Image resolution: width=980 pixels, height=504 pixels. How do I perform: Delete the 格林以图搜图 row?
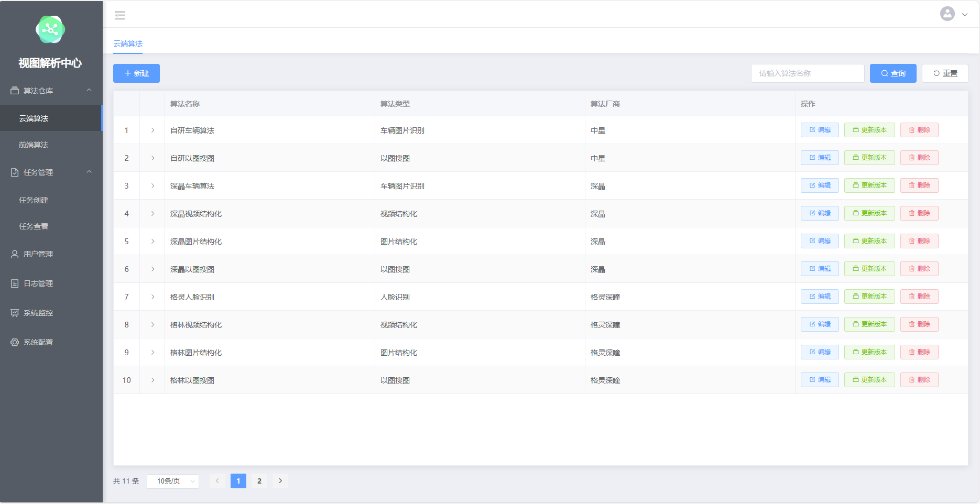pyautogui.click(x=919, y=380)
